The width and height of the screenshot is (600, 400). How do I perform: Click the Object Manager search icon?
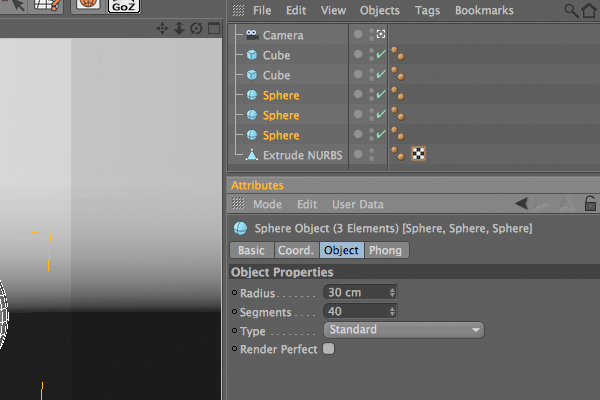click(571, 11)
